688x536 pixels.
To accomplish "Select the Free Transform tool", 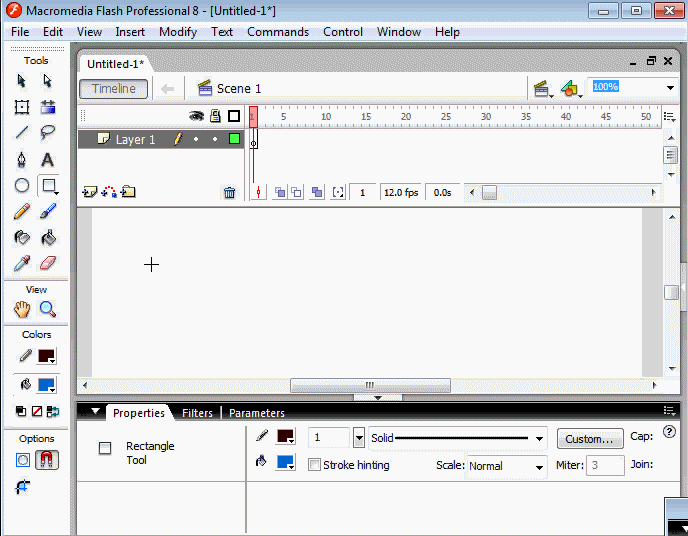I will pyautogui.click(x=22, y=107).
